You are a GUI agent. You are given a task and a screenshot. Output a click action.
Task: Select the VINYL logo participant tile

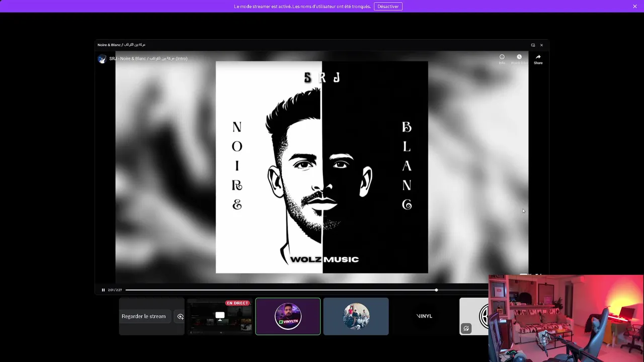click(x=424, y=316)
